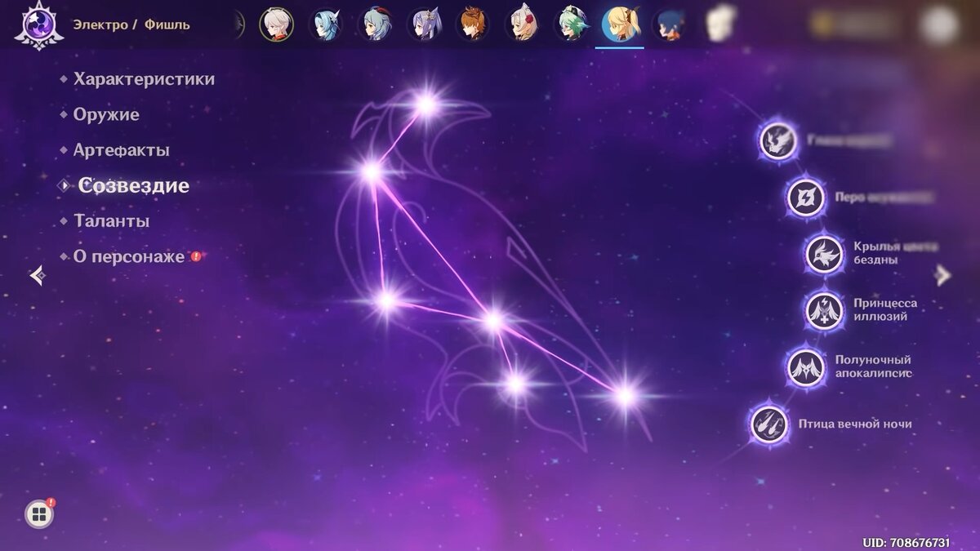The width and height of the screenshot is (980, 551).
Task: Open the four-square menu icon with alert
Action: click(38, 514)
